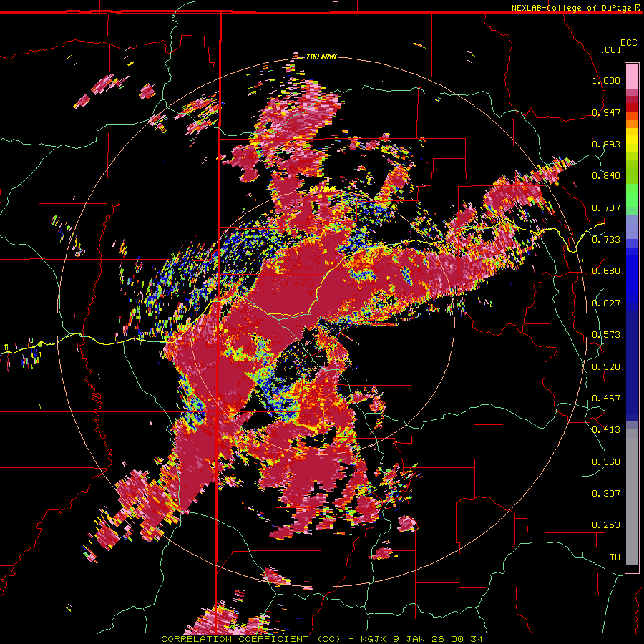The image size is (644, 644).
Task: Click the [CC] unit label above the legend
Action: [610, 49]
